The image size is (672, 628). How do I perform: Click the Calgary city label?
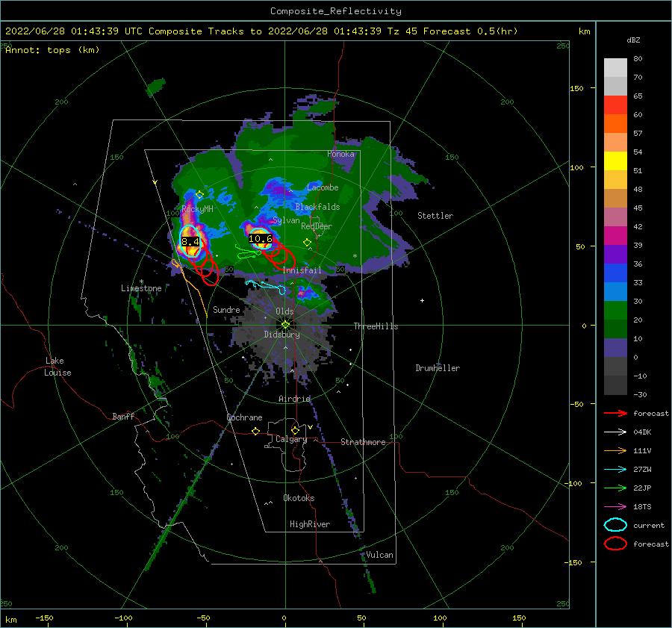(291, 439)
